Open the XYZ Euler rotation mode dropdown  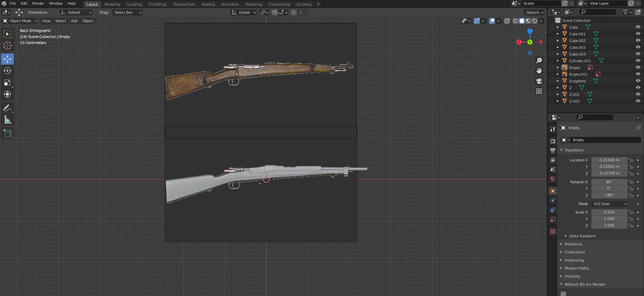[610, 204]
